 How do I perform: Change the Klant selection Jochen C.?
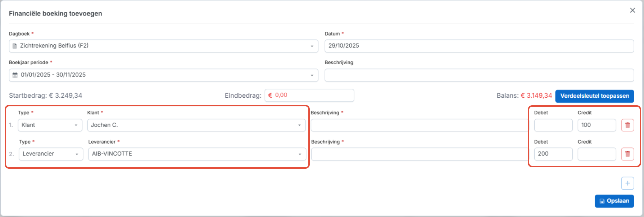click(x=196, y=125)
